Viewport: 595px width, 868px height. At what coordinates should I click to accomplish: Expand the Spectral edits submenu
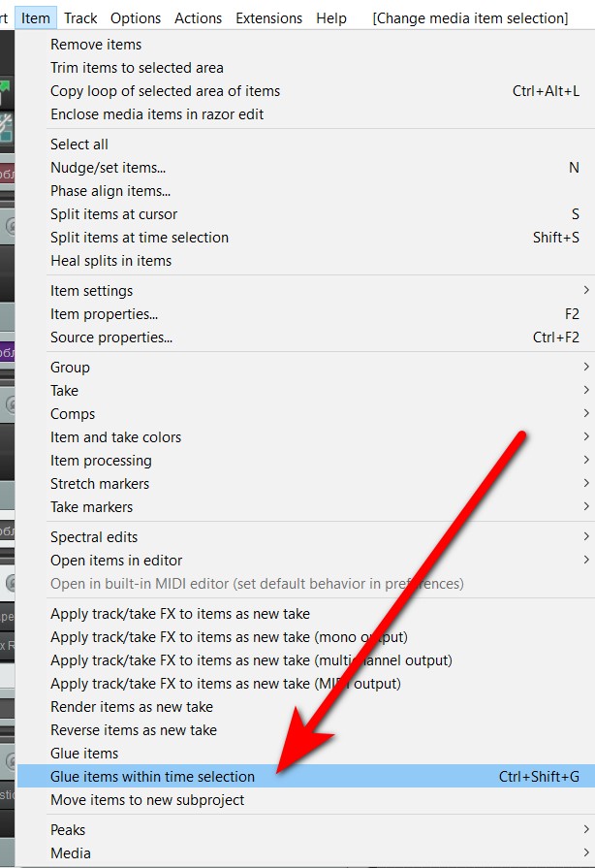(x=94, y=537)
